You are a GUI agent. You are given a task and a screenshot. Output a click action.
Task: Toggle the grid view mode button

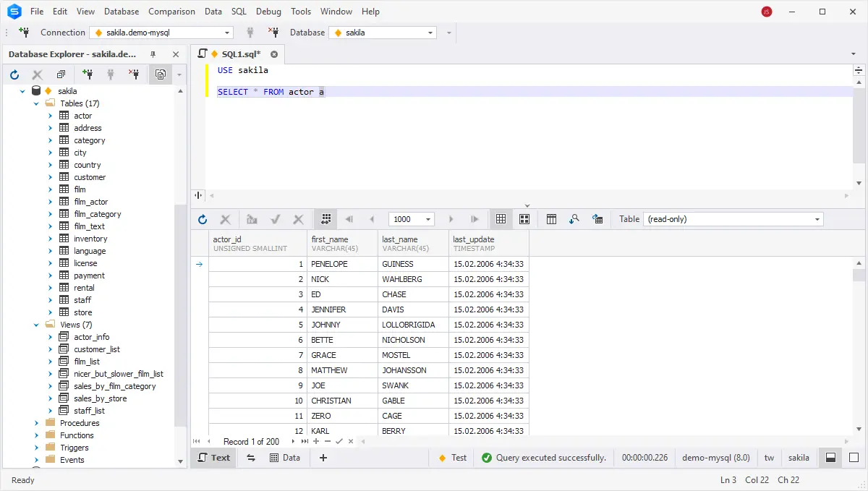(500, 219)
